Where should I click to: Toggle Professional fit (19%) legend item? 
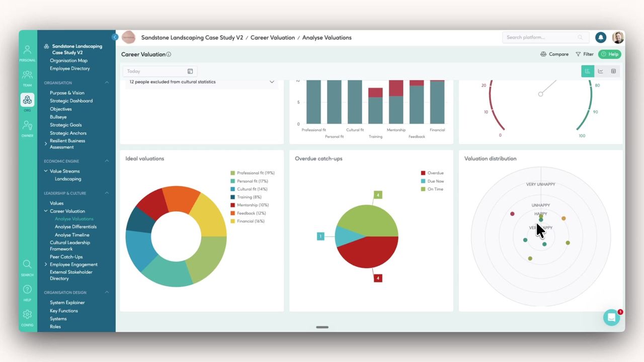click(x=253, y=173)
